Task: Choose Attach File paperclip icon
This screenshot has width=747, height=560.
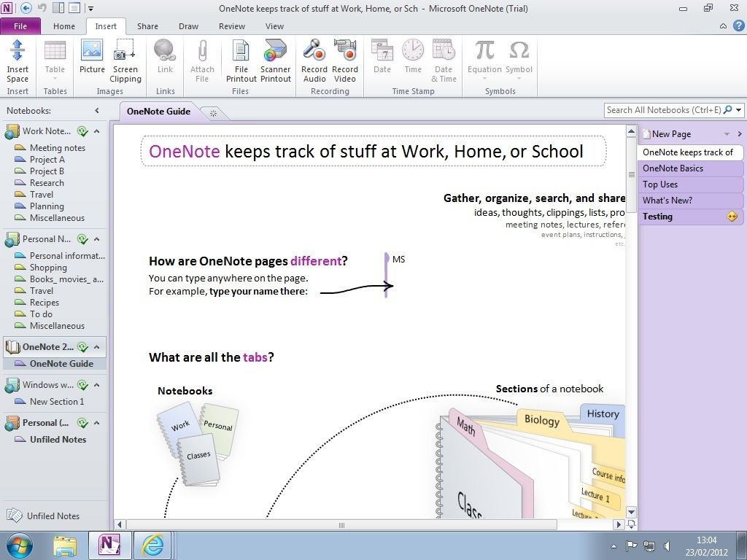Action: [202, 61]
